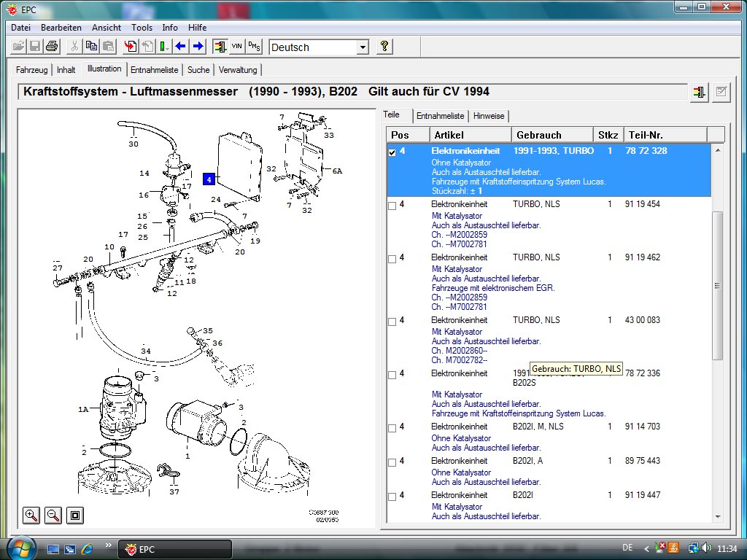Check the box for part 91 14 703
The height and width of the screenshot is (560, 747).
pyautogui.click(x=392, y=428)
